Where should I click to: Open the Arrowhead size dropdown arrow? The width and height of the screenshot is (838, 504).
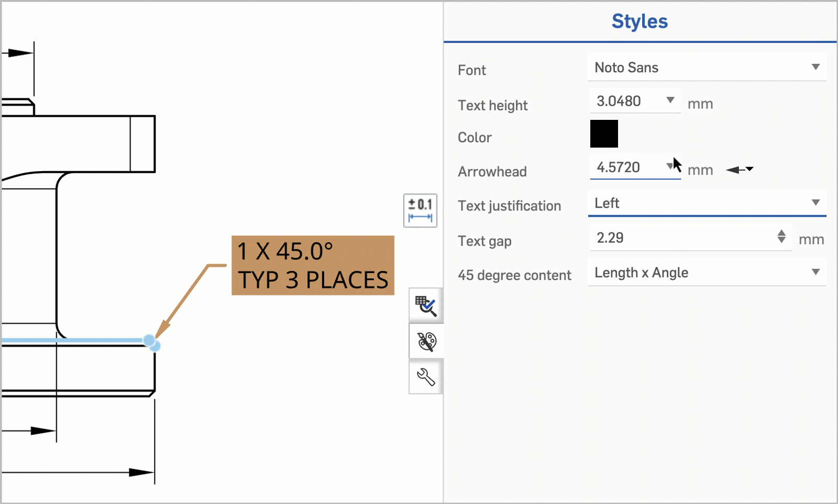click(x=669, y=166)
